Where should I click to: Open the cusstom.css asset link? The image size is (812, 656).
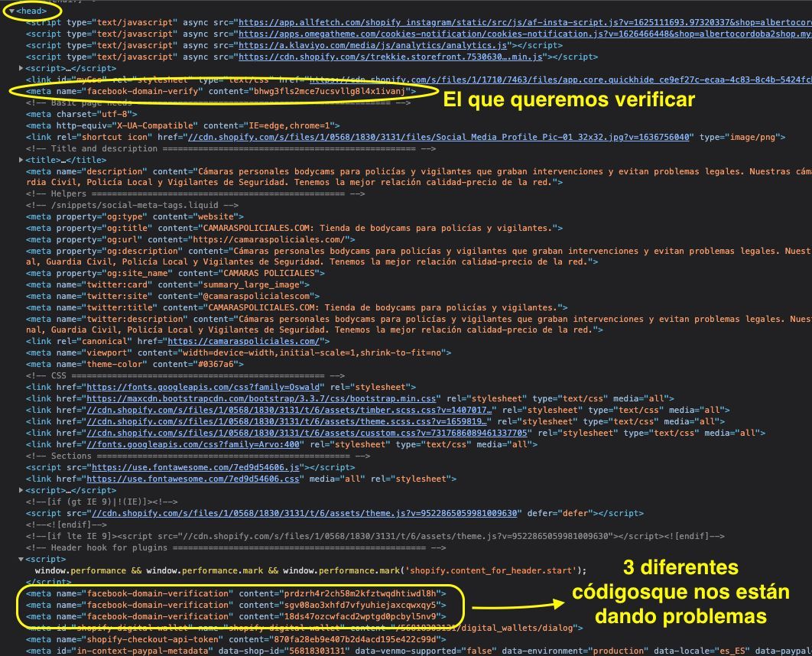click(x=307, y=432)
